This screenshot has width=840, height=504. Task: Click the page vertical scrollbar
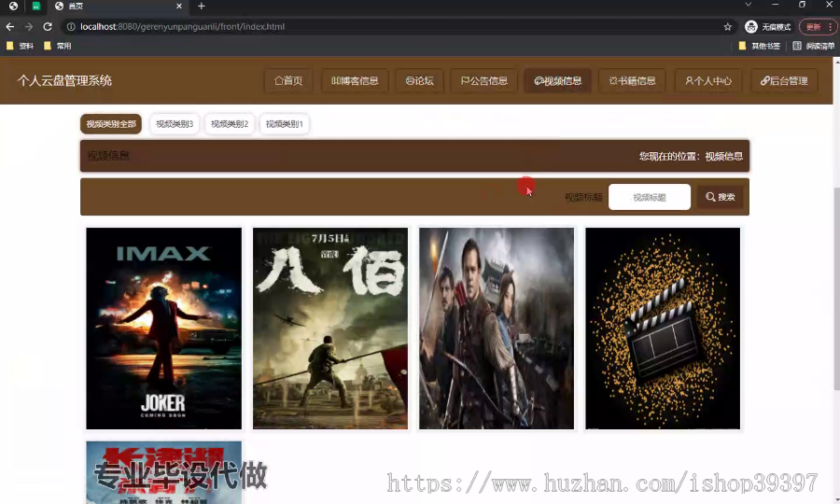[836, 289]
